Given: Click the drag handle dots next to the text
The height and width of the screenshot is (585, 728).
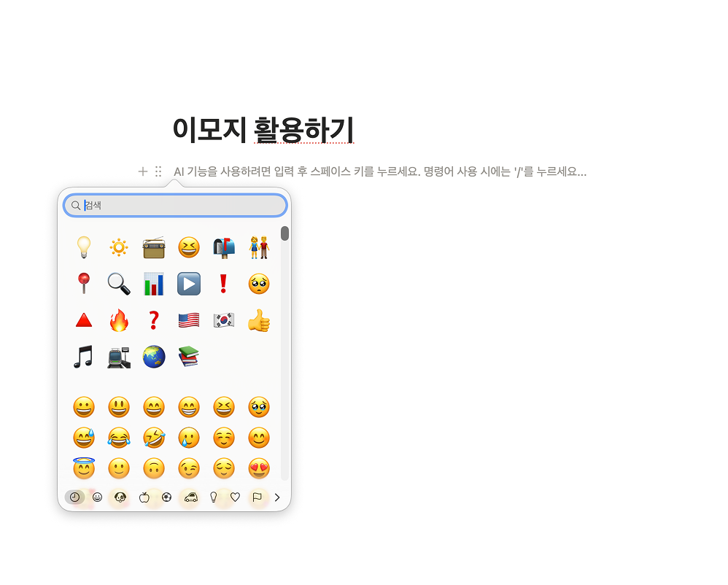Looking at the screenshot, I should [x=158, y=171].
